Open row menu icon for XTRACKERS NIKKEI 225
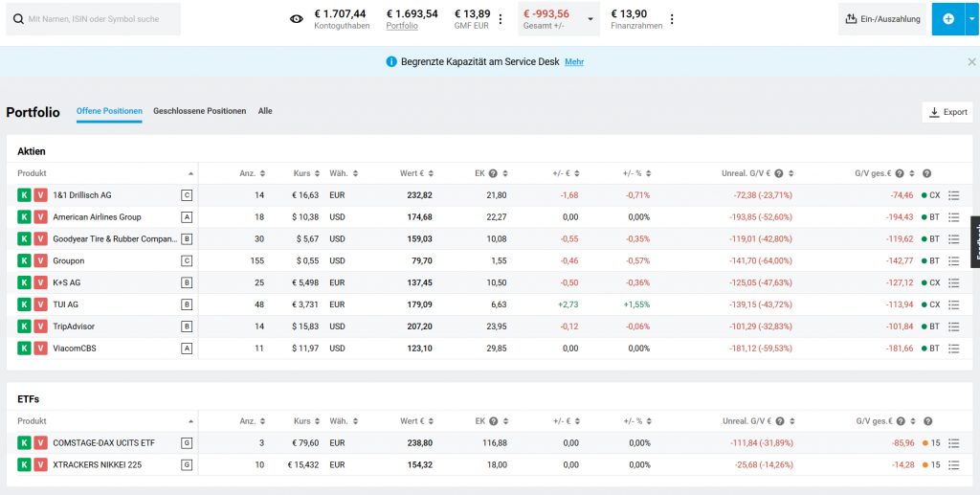 pos(953,464)
